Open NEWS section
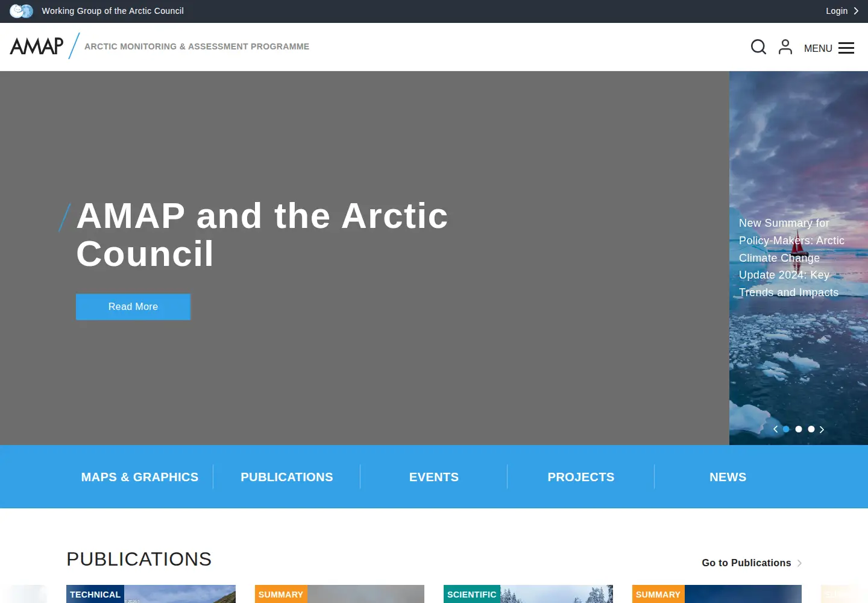The width and height of the screenshot is (868, 603). click(728, 477)
